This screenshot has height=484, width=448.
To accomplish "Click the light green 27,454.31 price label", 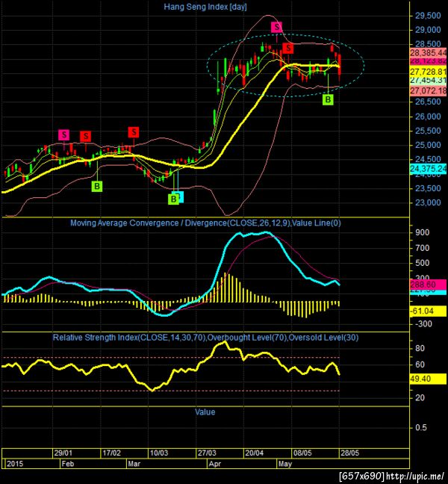I will click(x=429, y=80).
